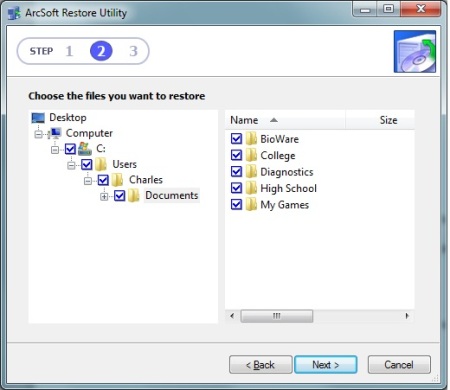Click the step 3 indicator
Viewport: 450px width, 390px height.
point(133,51)
